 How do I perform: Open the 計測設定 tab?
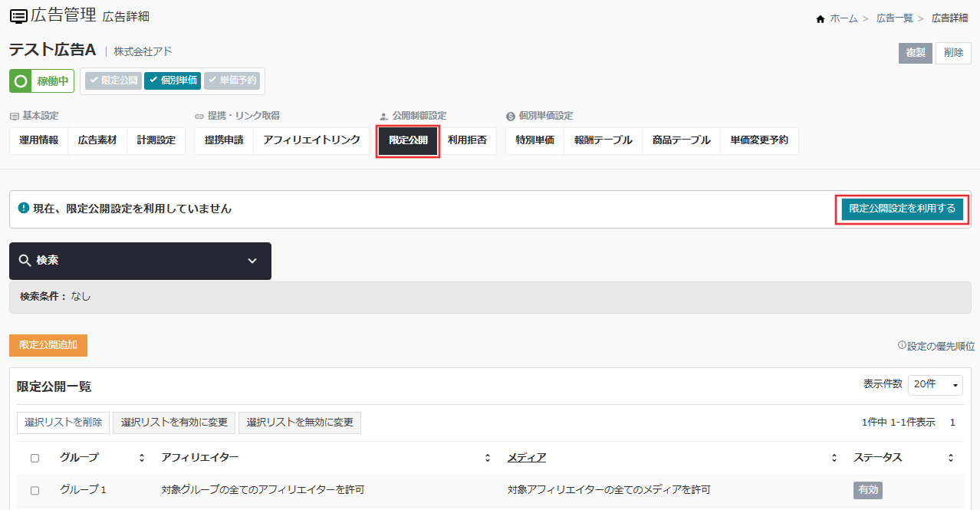[156, 141]
